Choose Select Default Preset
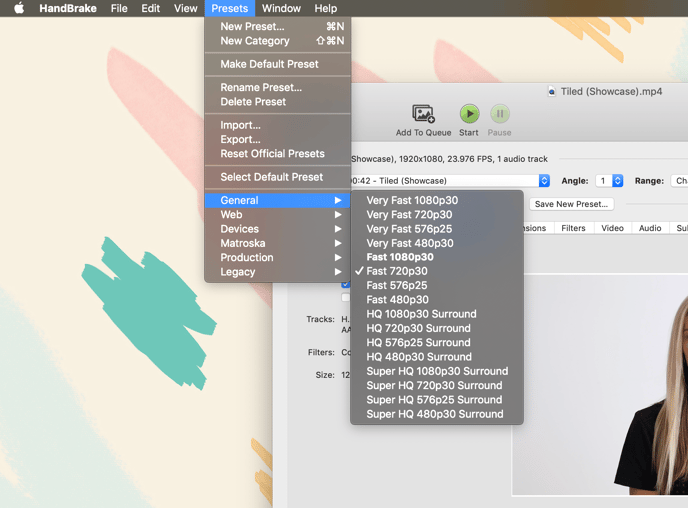Screen dimensions: 688x508 [x=277, y=177]
